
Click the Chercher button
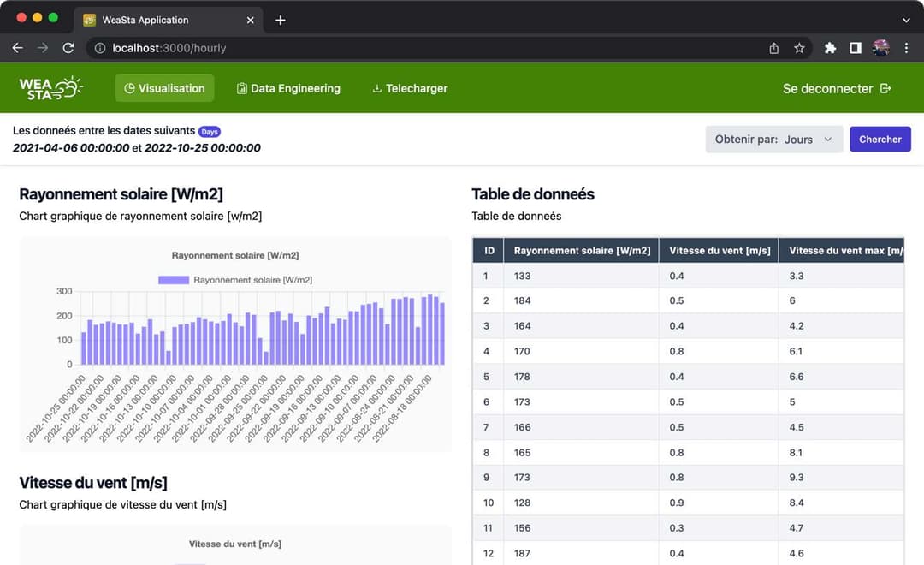pyautogui.click(x=880, y=140)
